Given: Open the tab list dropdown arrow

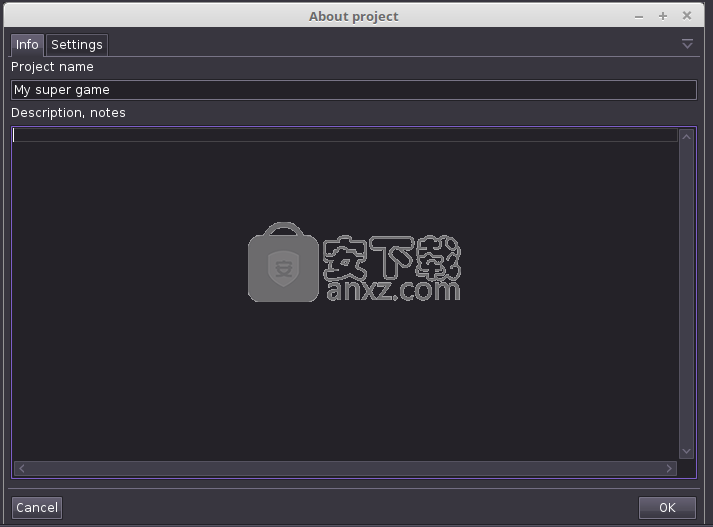Looking at the screenshot, I should pos(687,44).
